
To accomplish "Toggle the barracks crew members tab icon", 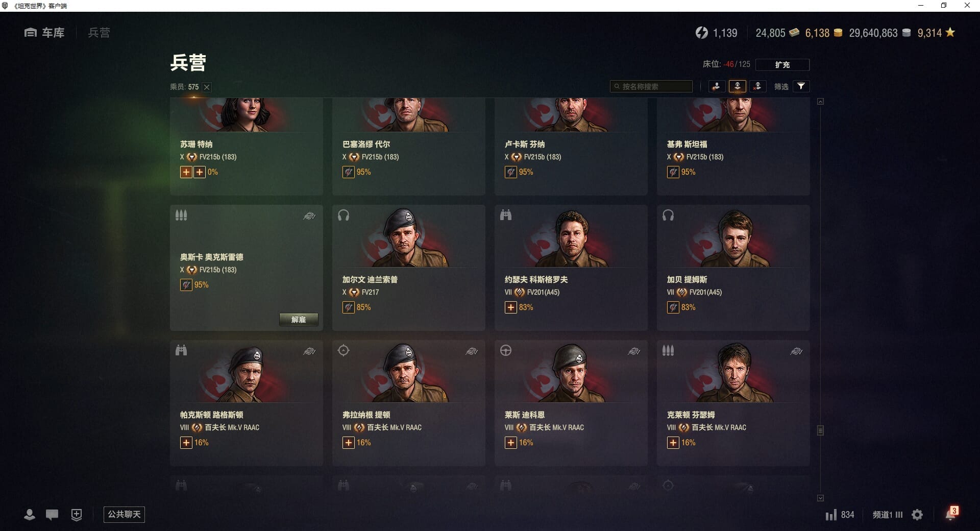I will (737, 86).
